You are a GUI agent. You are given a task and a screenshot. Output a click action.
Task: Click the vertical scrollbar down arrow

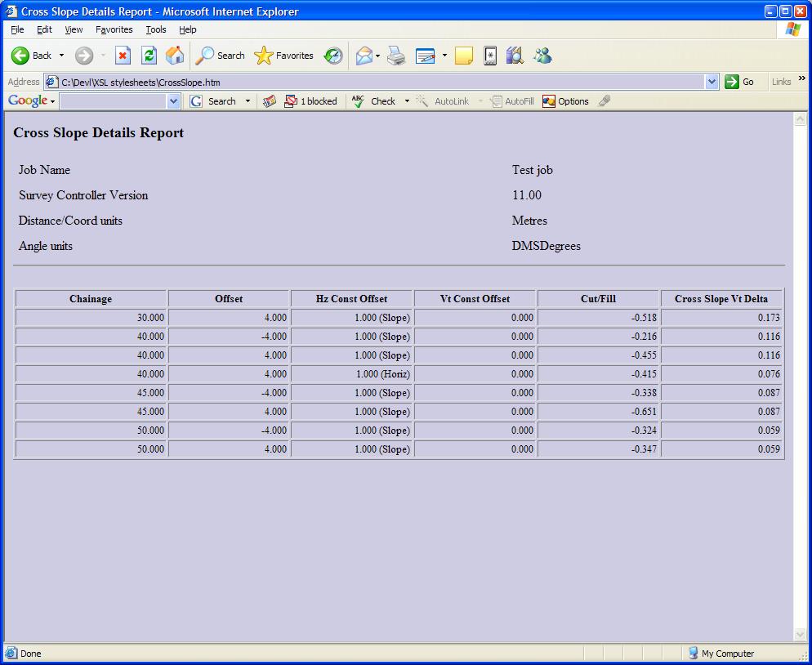pos(800,635)
